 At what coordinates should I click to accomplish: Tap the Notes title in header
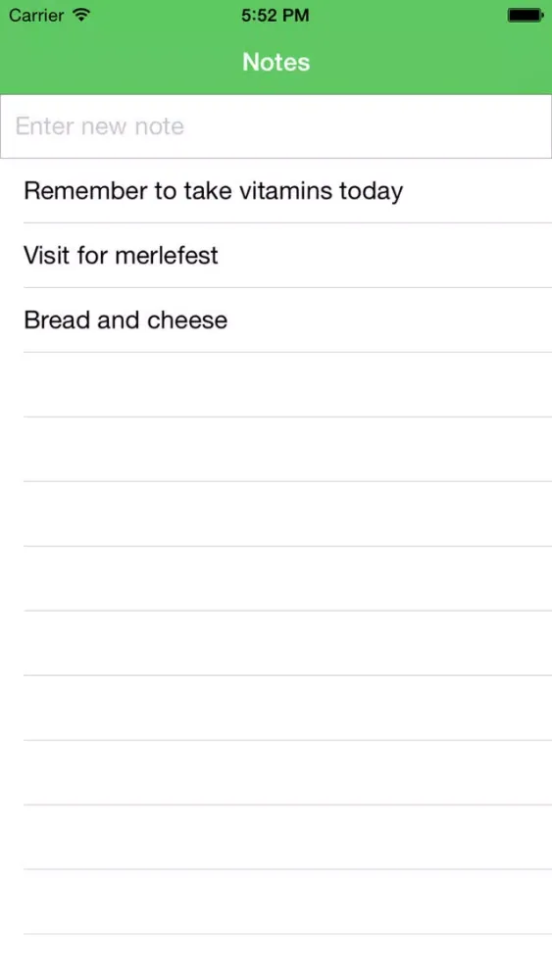(x=276, y=62)
